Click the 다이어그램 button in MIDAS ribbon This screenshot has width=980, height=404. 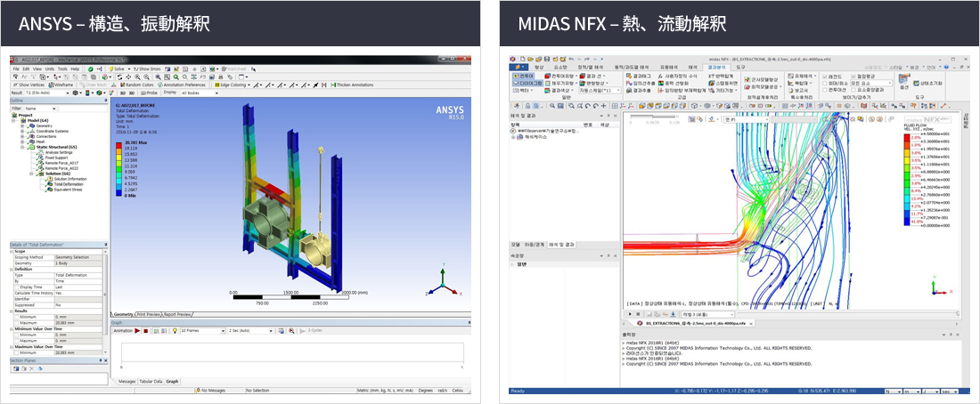pos(527,83)
